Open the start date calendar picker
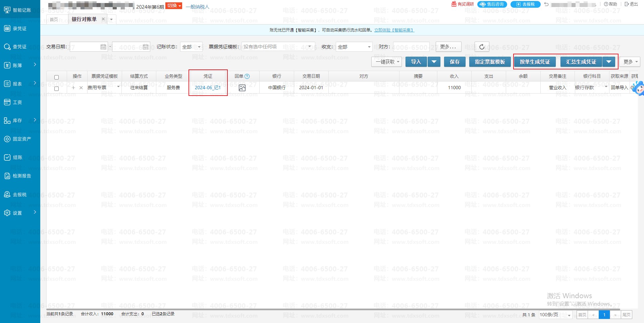 click(103, 47)
